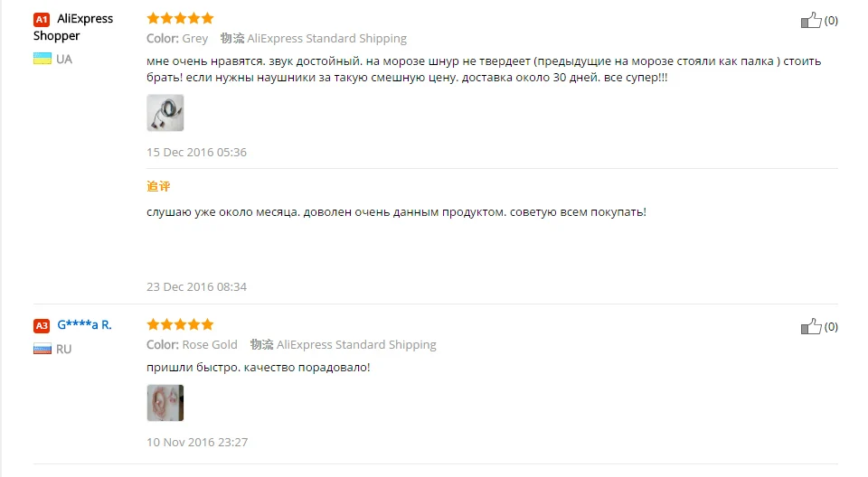Click the Ukraine flag icon

42,59
